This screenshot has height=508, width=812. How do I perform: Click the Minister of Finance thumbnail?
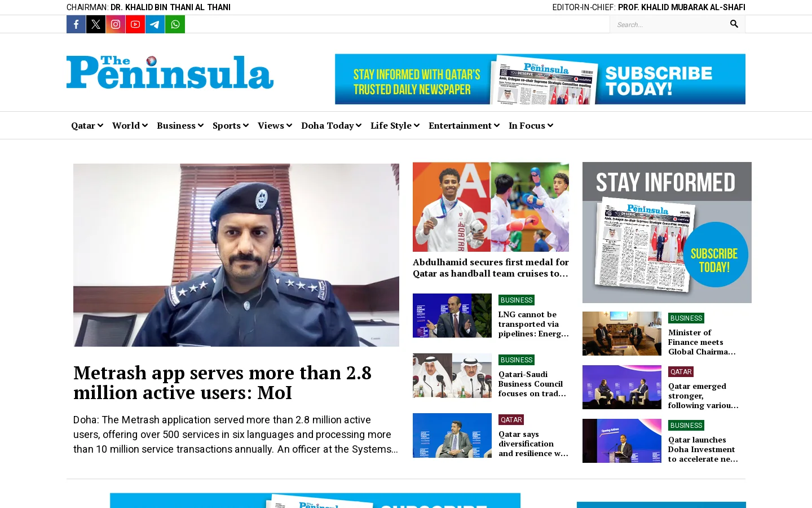(x=622, y=334)
